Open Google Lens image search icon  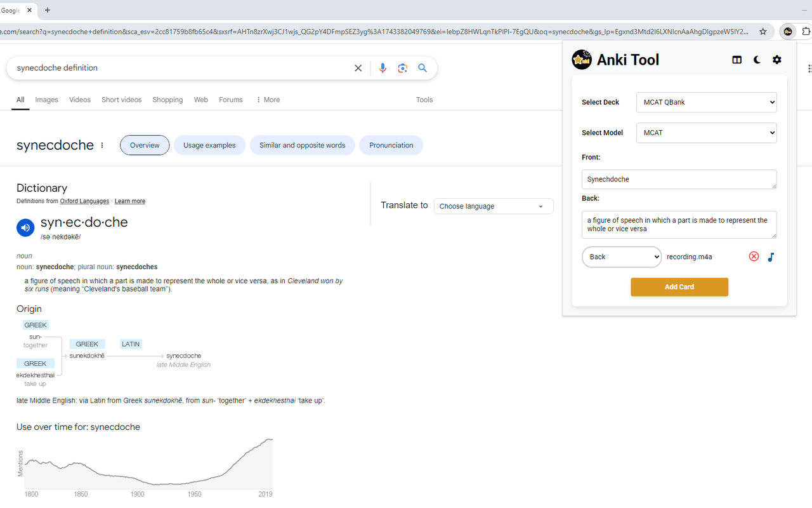click(x=403, y=68)
